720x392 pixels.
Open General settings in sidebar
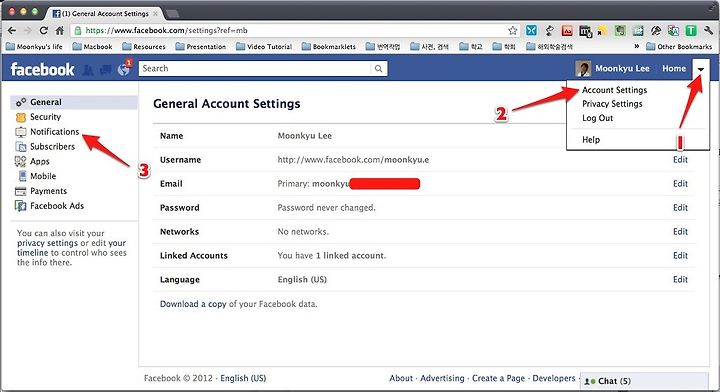coord(73,102)
